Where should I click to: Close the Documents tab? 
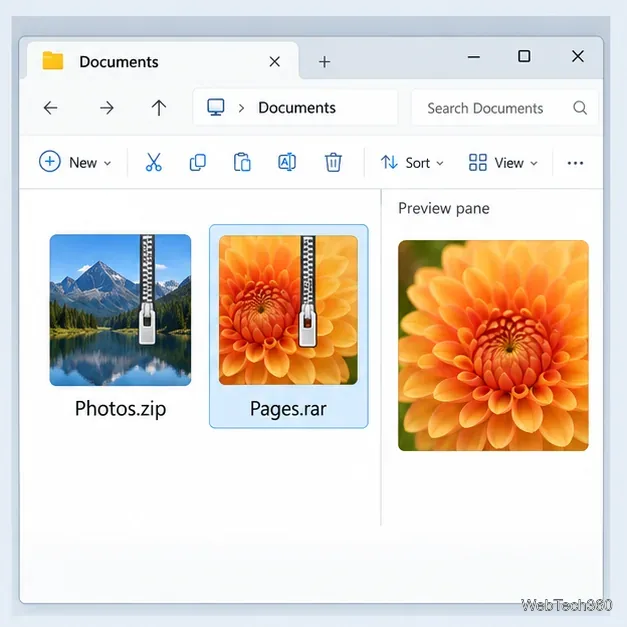274,62
